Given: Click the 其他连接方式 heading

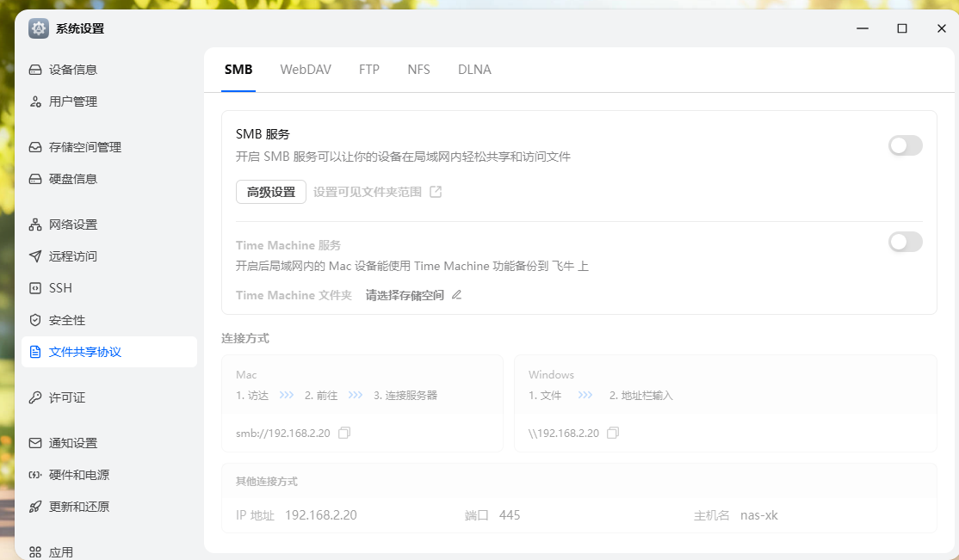Looking at the screenshot, I should tap(267, 482).
